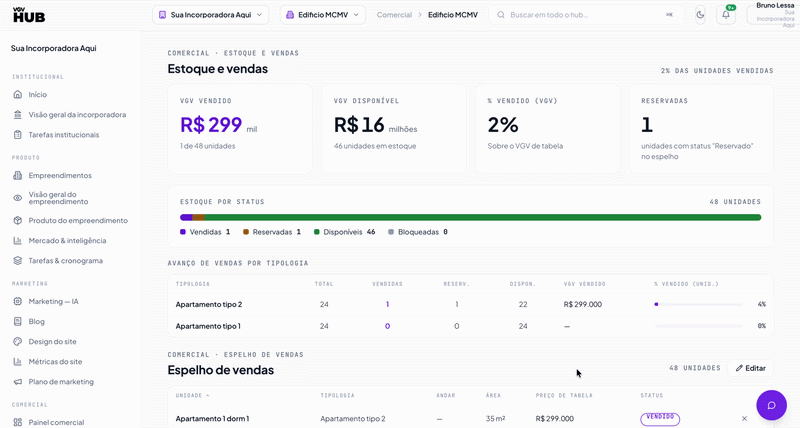
Task: Open notifications via the bell icon
Action: pos(726,15)
